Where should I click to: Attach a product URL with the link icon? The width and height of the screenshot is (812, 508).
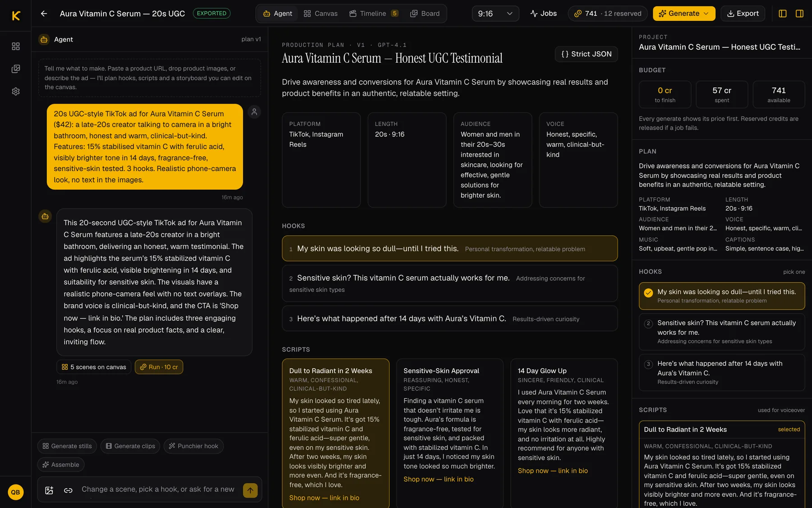(x=68, y=490)
